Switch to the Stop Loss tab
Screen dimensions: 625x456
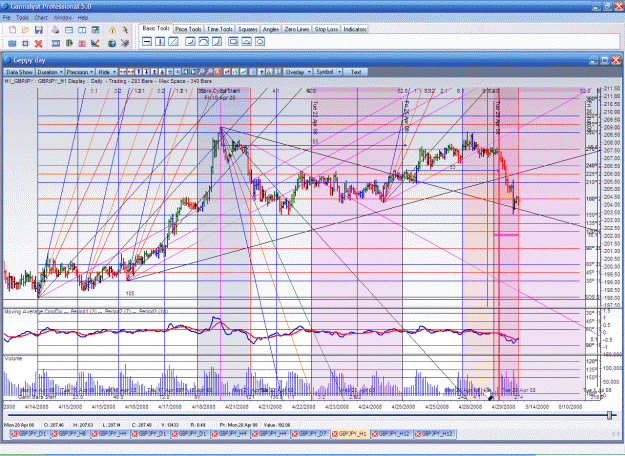[326, 29]
